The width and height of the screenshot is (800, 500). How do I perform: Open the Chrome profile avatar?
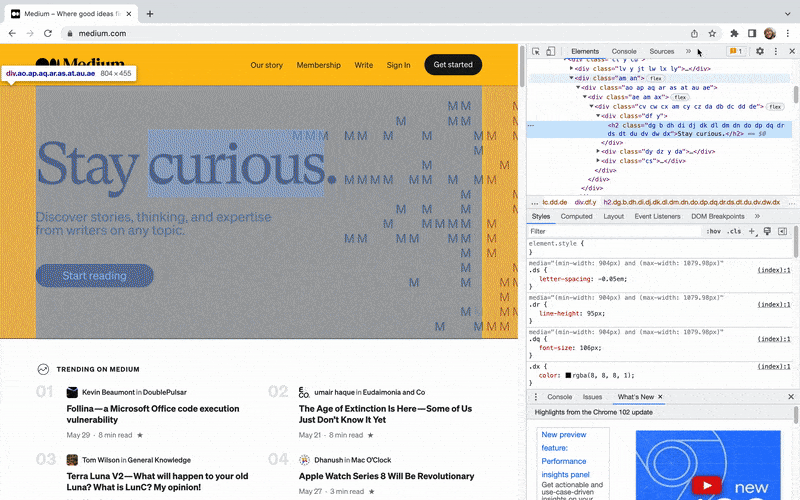(x=770, y=34)
